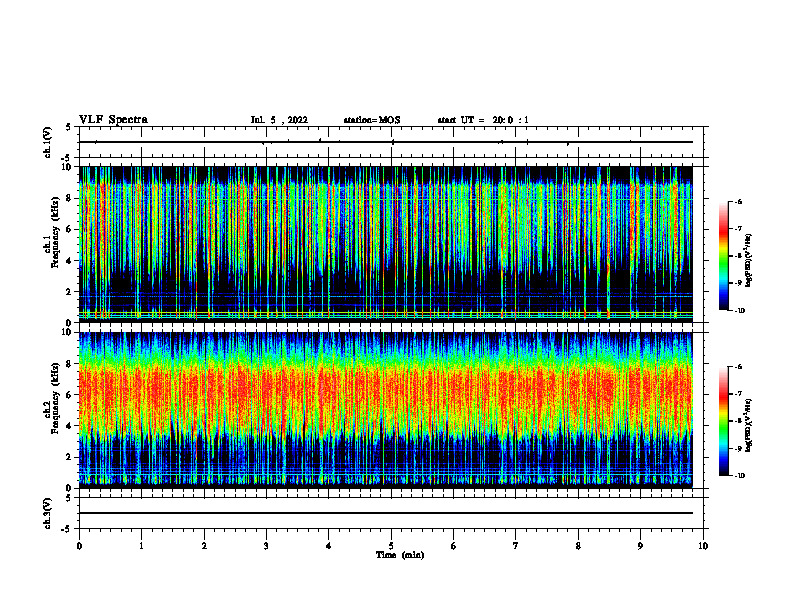Click the "8" tick on the time axis

578,546
